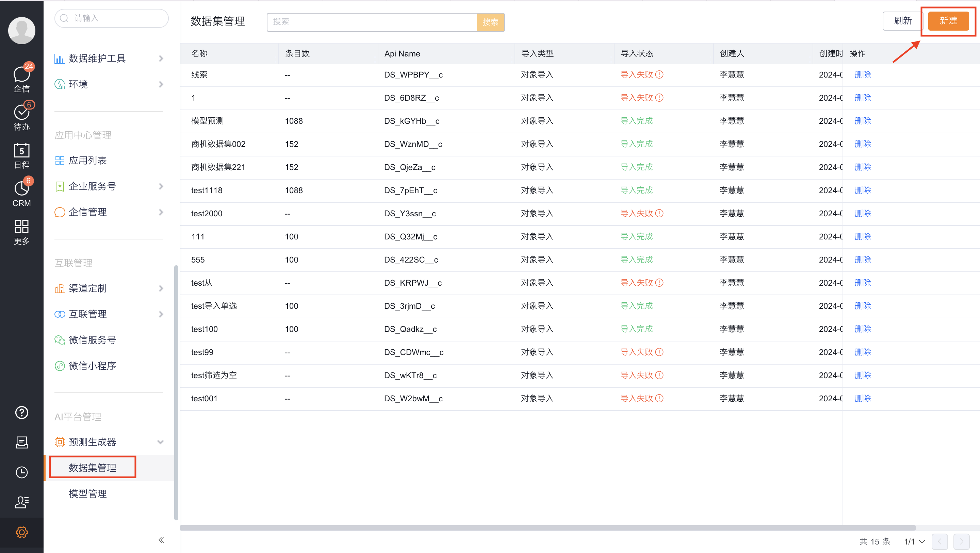
Task: Delete the test1118 dataset row
Action: (863, 190)
